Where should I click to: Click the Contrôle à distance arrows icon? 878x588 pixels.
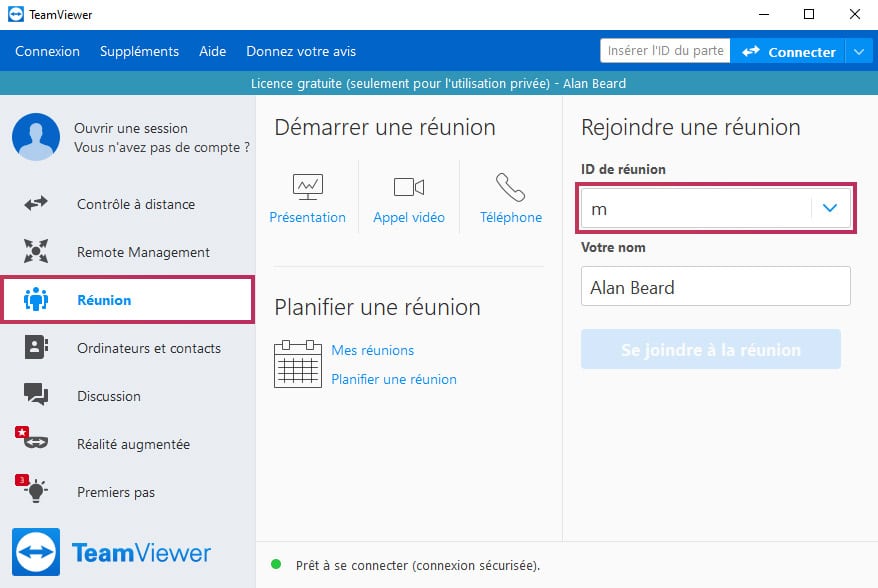36,203
